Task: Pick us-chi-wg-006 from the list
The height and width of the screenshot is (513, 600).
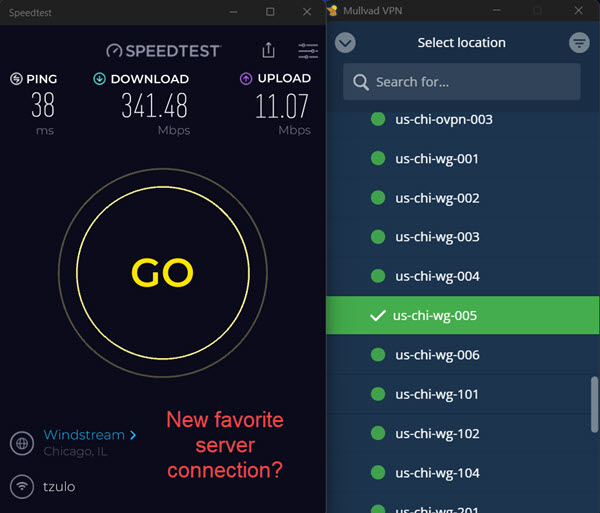Action: pyautogui.click(x=437, y=355)
